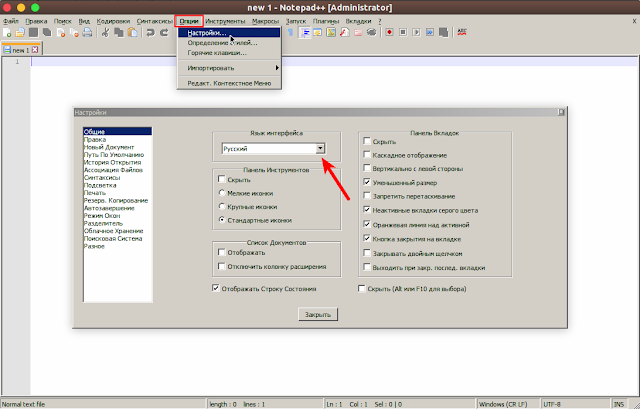Click the New file toolbar icon

point(7,33)
